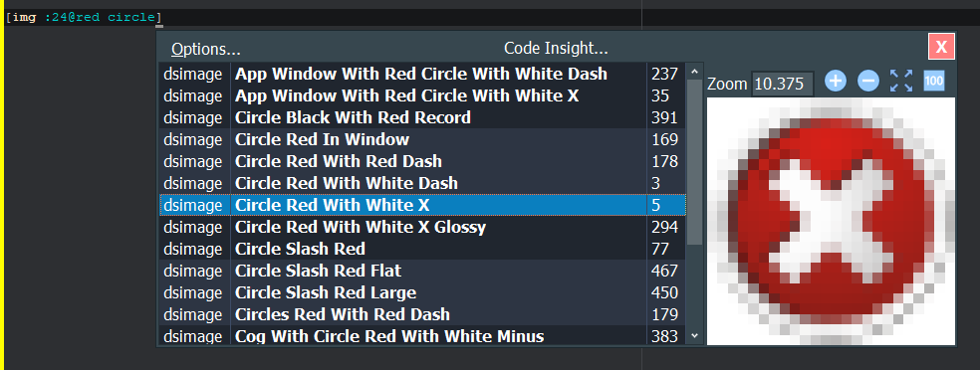This screenshot has width=980, height=370.
Task: Click the zoom in plus icon
Action: point(836,81)
